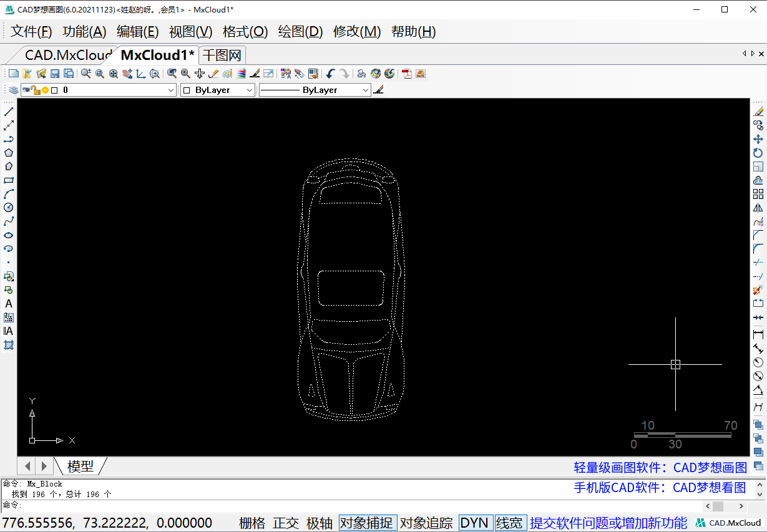Click the Zoom extents icon

click(114, 74)
